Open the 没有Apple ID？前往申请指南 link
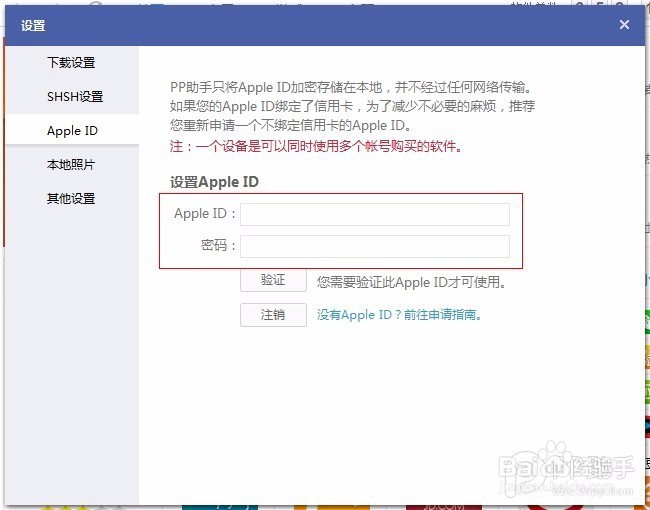The image size is (650, 510). (x=399, y=315)
